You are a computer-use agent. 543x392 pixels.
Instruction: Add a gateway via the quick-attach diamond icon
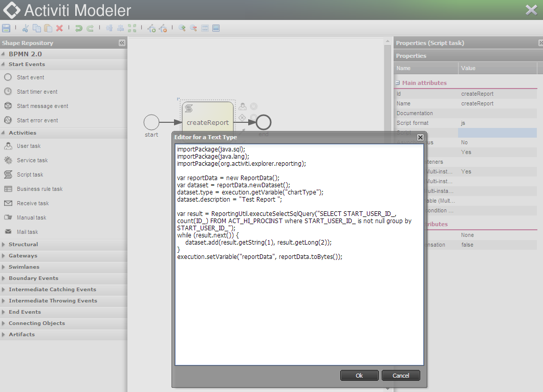(242, 118)
